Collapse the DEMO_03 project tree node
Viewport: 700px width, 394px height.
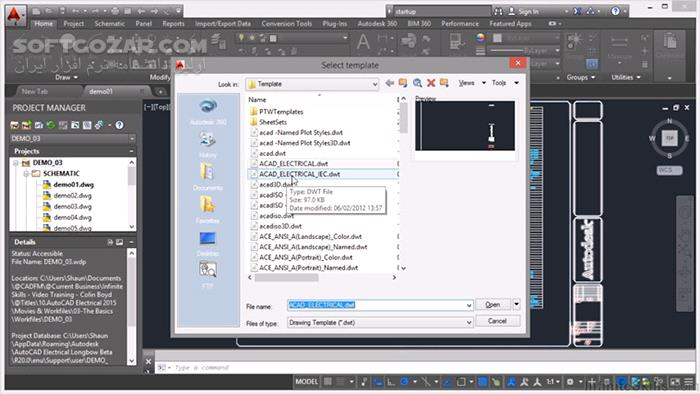16,163
